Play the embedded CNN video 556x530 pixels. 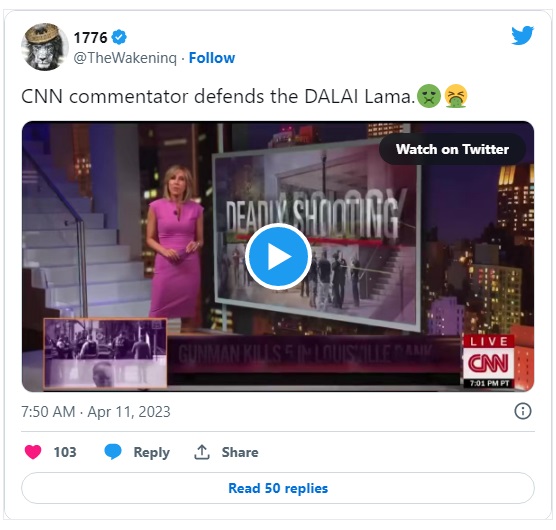278,256
